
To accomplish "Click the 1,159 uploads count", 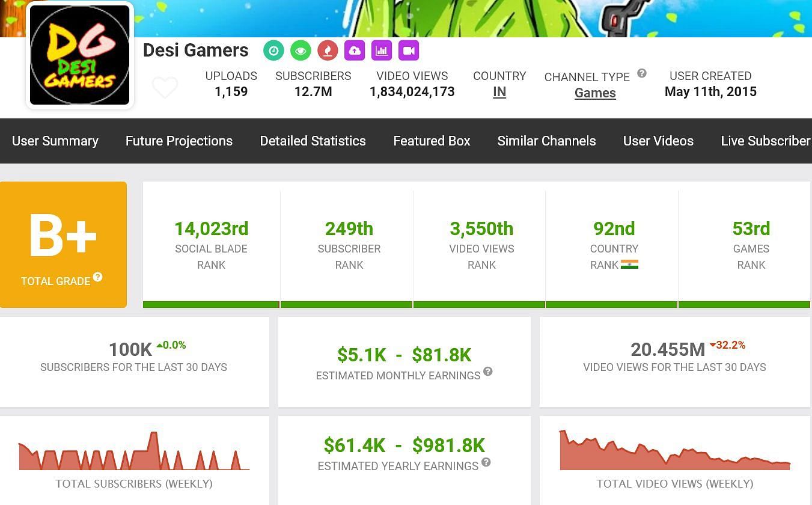I will [x=231, y=92].
